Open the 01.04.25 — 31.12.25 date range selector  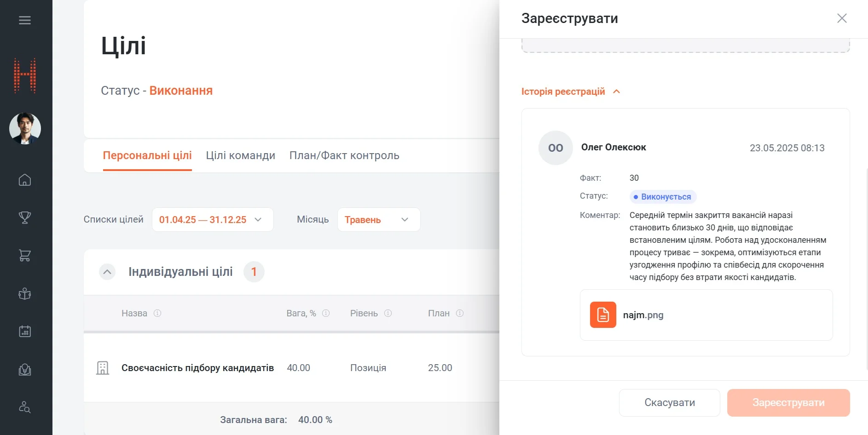pos(212,219)
